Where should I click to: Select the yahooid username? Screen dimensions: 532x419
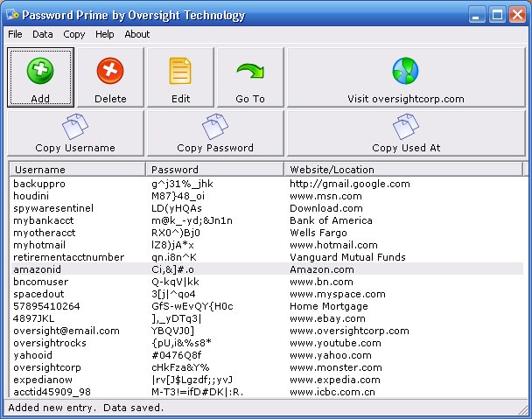pyautogui.click(x=33, y=355)
